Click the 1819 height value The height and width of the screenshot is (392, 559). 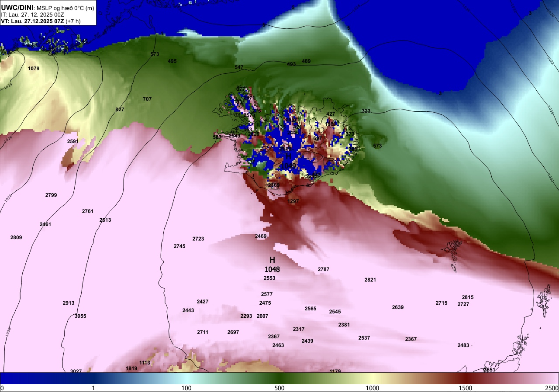point(131,368)
